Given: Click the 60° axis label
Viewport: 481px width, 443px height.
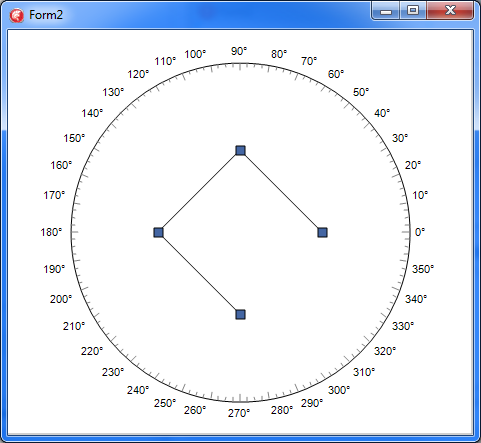Looking at the screenshot, I should point(336,74).
